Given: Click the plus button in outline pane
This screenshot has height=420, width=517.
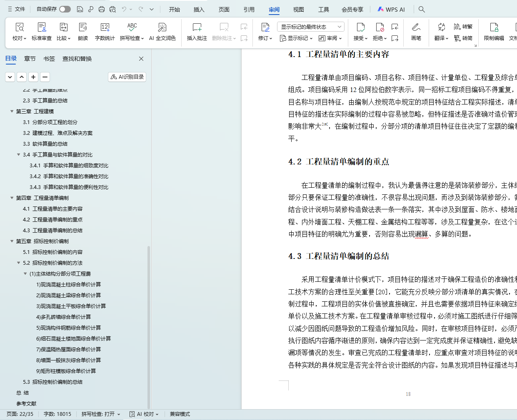Looking at the screenshot, I should tap(33, 77).
